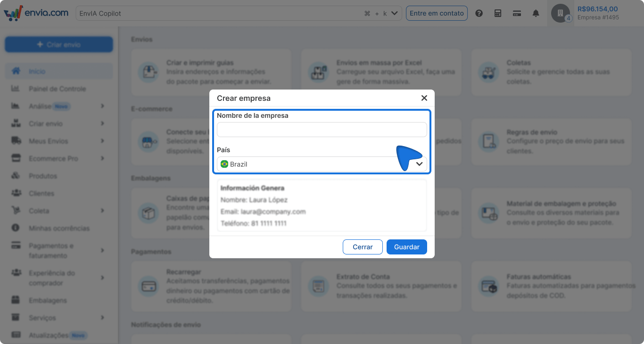Open Painel de Controle menu item
The image size is (644, 344).
pyautogui.click(x=57, y=89)
